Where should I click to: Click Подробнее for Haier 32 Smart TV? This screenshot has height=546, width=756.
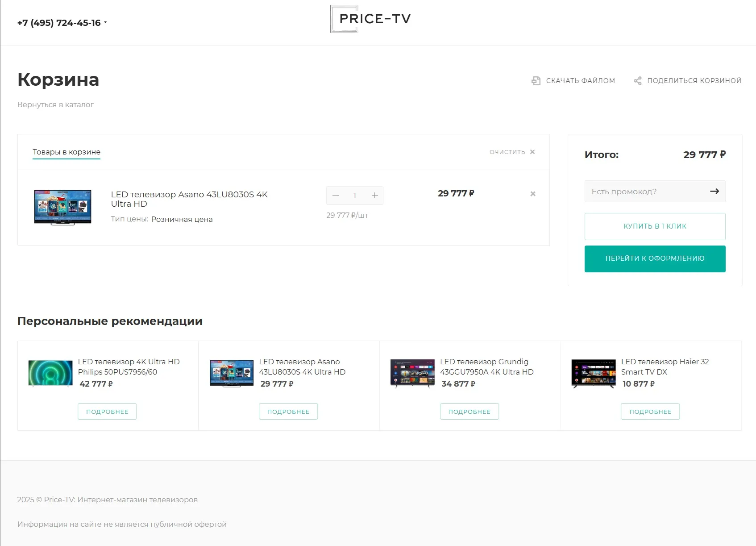click(650, 412)
